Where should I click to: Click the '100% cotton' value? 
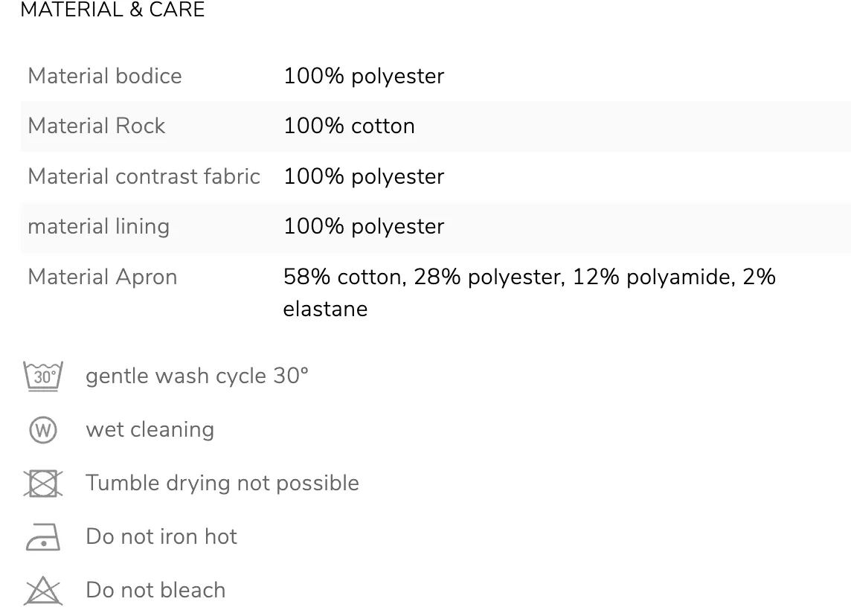[350, 126]
